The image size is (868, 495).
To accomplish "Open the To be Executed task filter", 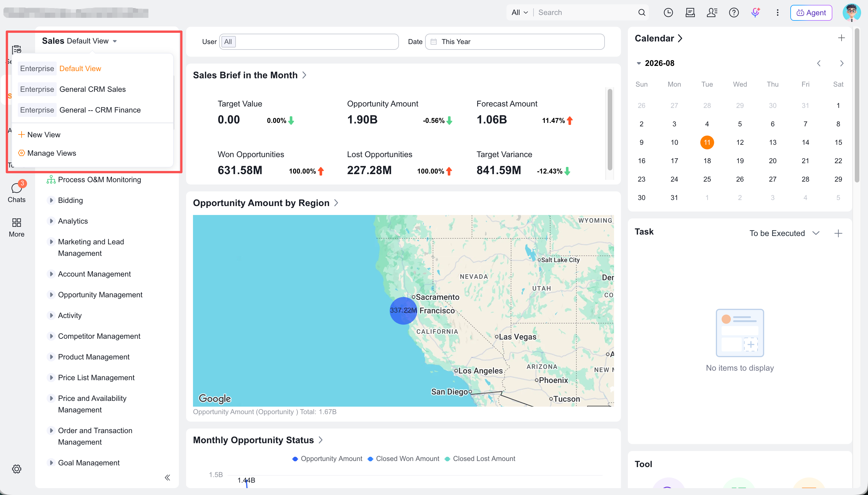I will (x=784, y=233).
